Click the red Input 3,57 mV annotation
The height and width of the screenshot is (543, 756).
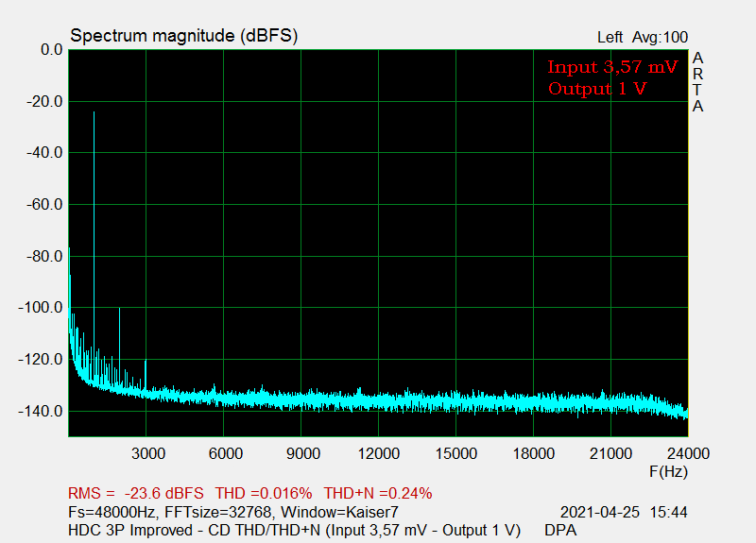pos(612,66)
